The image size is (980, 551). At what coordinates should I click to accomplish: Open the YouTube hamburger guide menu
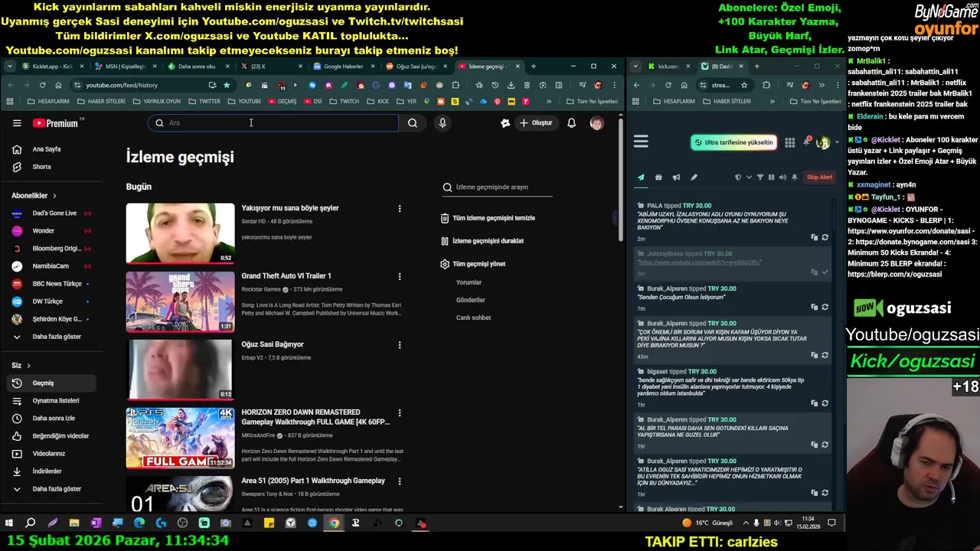tap(17, 123)
